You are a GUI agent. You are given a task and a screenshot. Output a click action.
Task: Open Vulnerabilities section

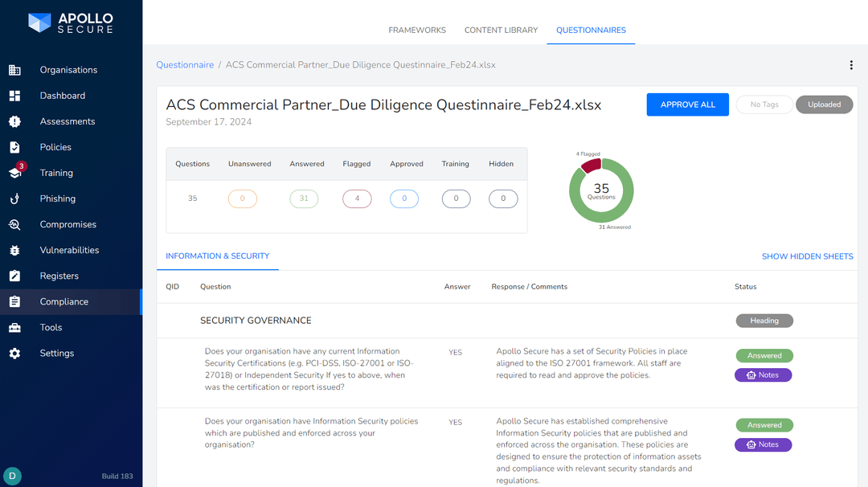click(69, 250)
